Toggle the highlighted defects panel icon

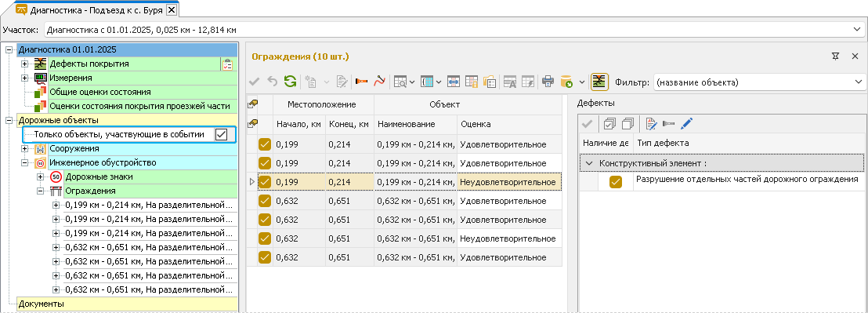coord(599,82)
